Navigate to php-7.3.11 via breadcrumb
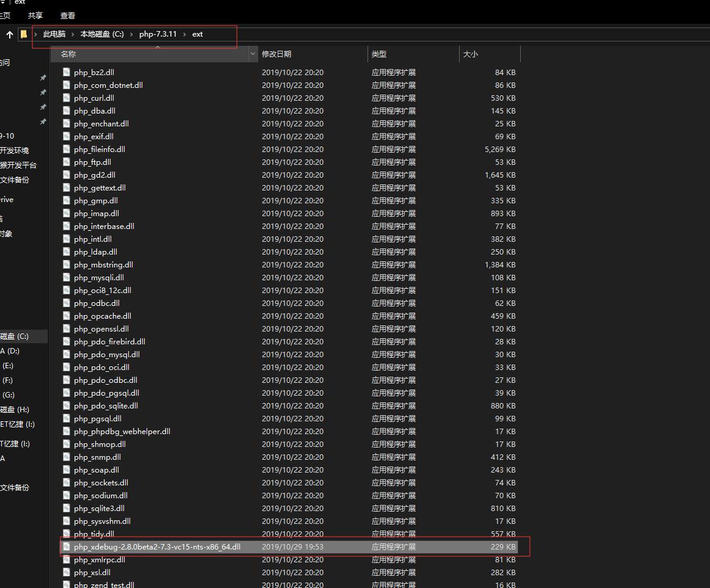 158,34
